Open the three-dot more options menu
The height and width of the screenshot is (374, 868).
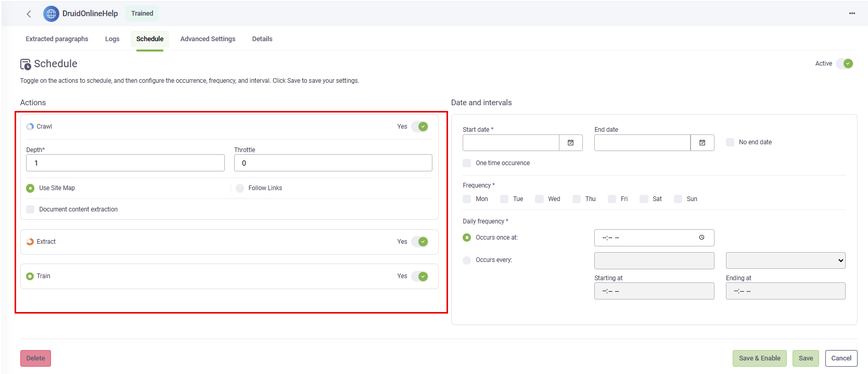852,14
